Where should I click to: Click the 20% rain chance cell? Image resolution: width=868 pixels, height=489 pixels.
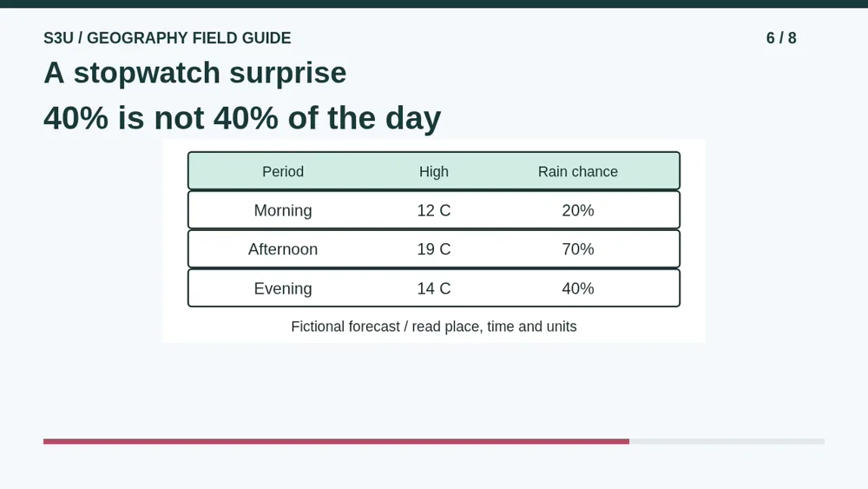point(577,210)
